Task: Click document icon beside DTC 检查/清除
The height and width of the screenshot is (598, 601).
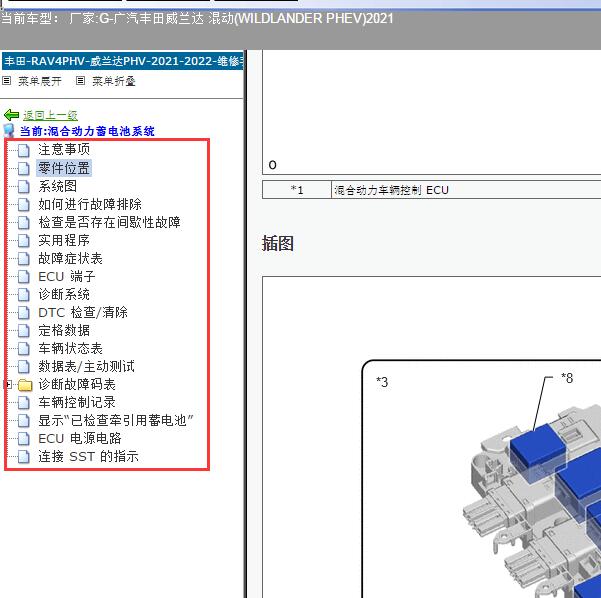Action: point(24,312)
